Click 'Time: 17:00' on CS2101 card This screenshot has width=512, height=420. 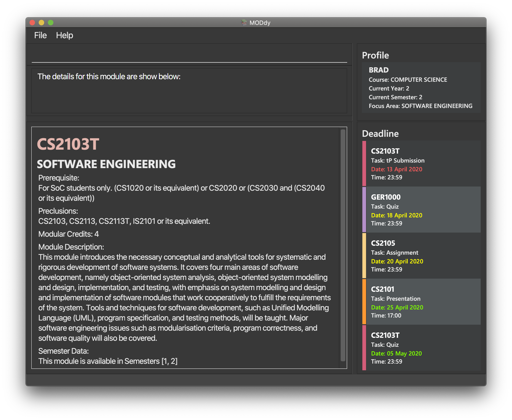pyautogui.click(x=386, y=315)
